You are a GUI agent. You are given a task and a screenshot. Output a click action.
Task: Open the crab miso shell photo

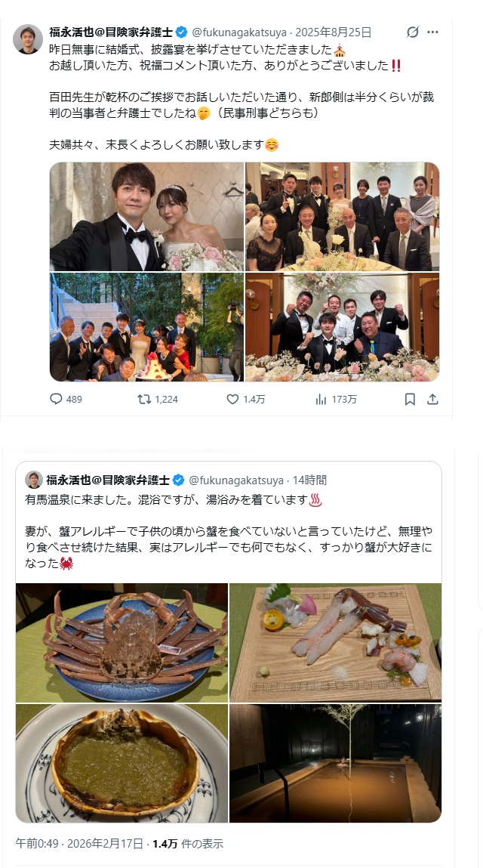122,764
